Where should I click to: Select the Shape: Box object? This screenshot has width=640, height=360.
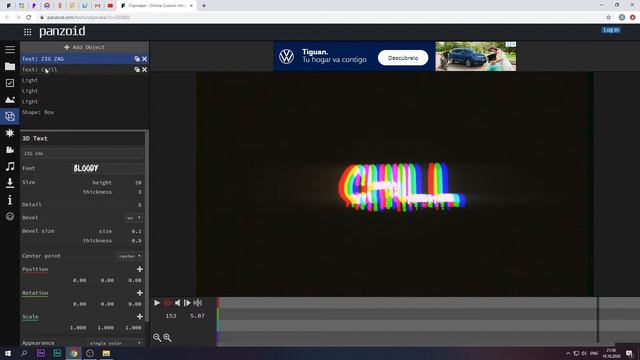pos(84,112)
